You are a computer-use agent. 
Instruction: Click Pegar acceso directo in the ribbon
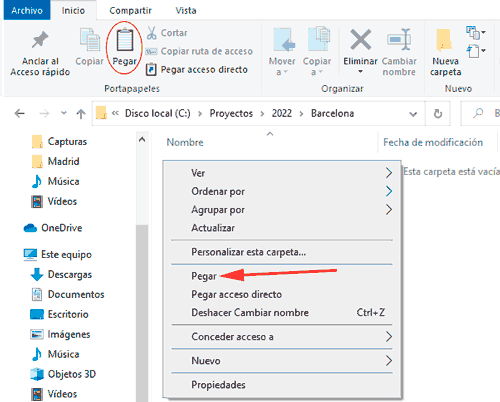[x=197, y=69]
